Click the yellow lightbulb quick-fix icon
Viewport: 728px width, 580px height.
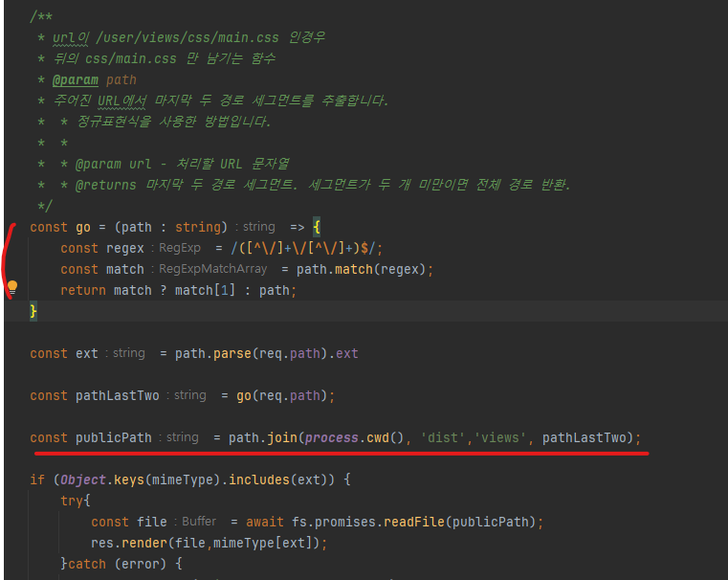click(x=12, y=287)
